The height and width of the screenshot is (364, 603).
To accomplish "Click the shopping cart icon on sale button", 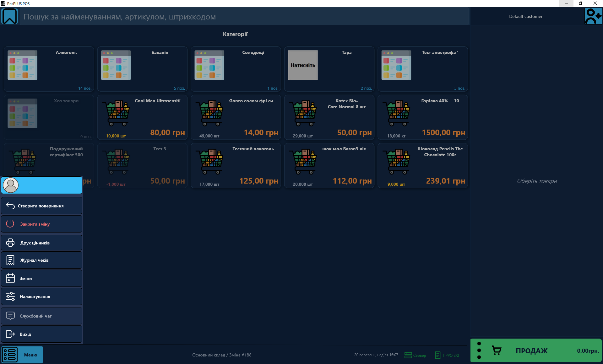I will (x=497, y=350).
